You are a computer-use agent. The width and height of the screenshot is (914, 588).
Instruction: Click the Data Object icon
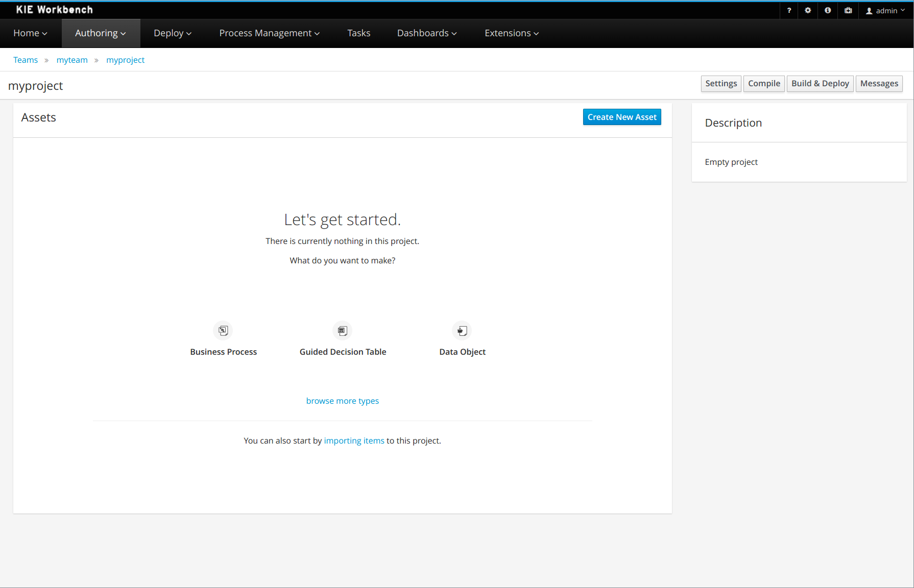[462, 331]
